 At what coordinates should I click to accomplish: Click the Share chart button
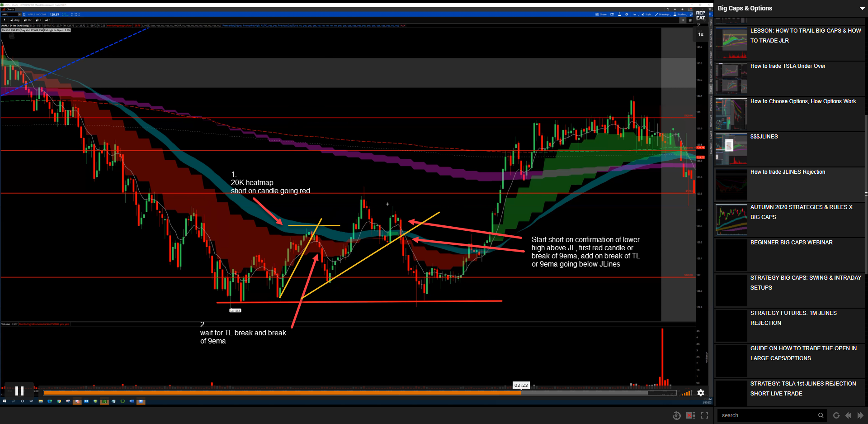pyautogui.click(x=601, y=14)
